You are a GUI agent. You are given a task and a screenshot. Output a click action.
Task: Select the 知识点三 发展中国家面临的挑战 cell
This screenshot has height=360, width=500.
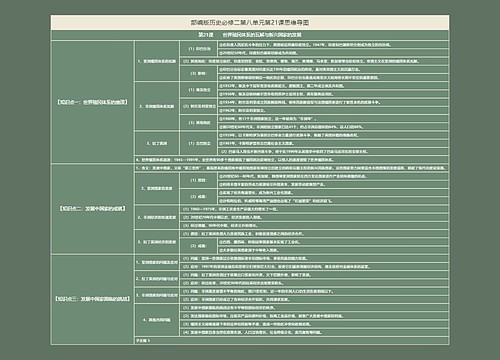point(92,299)
